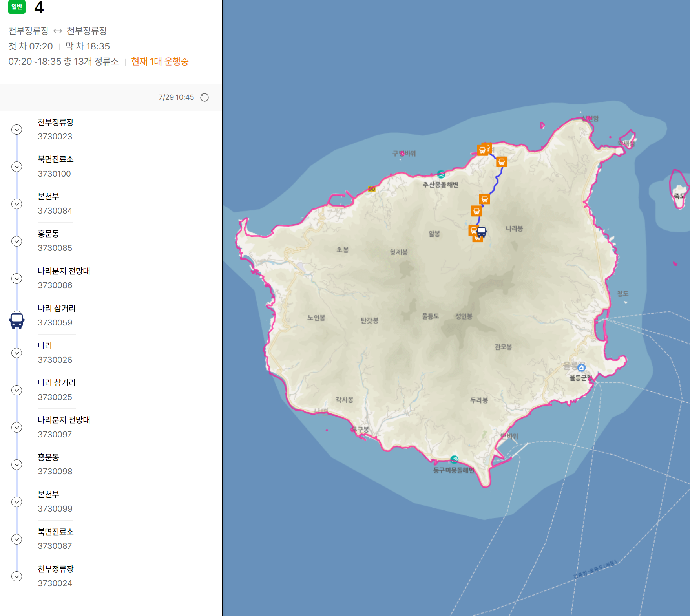Click the route number 4 heading
This screenshot has height=616, width=690.
coord(39,7)
